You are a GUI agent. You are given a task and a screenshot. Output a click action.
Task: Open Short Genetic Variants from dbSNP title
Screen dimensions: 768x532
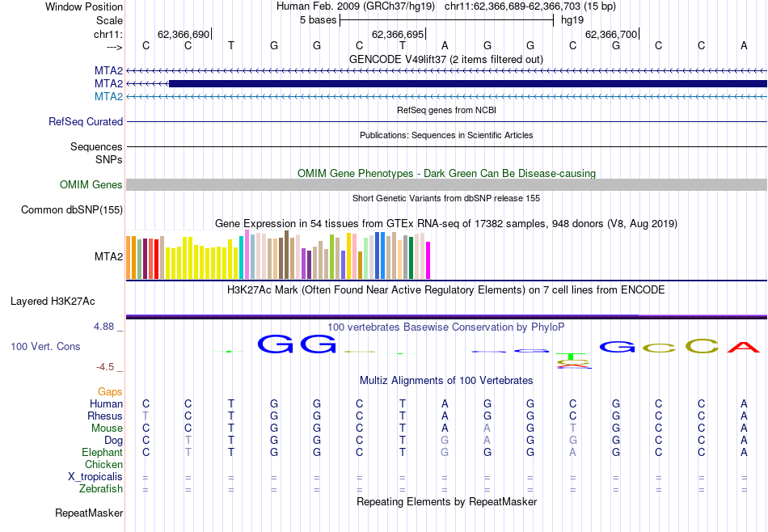pos(446,198)
